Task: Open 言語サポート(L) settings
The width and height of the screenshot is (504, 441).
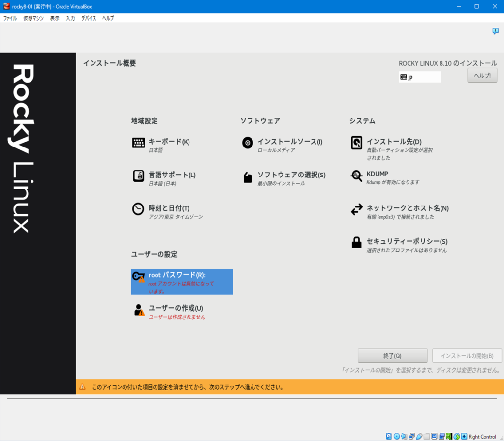Action: click(172, 175)
